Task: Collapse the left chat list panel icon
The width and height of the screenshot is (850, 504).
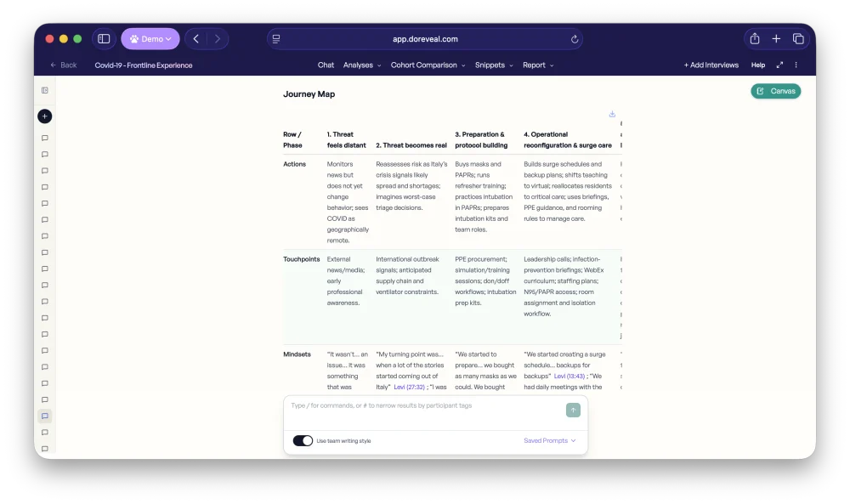Action: tap(45, 90)
